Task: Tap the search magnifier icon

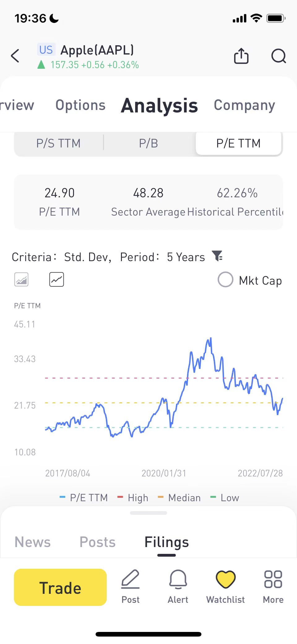Action: click(x=278, y=56)
